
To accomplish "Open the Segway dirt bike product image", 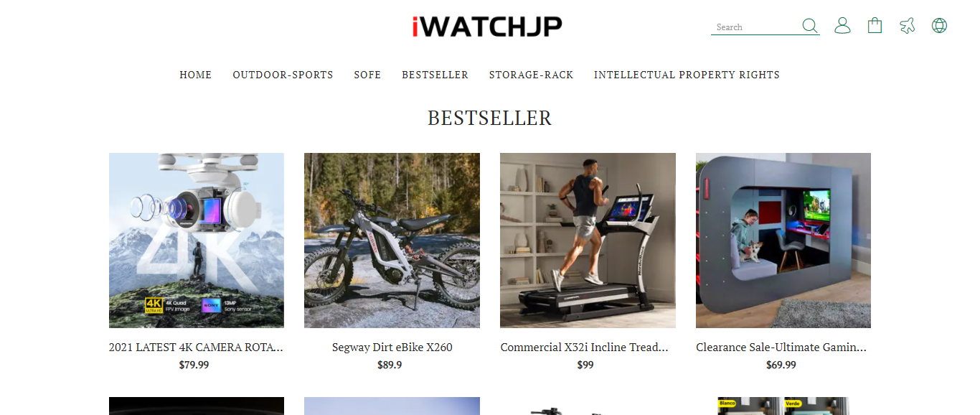I will [392, 241].
